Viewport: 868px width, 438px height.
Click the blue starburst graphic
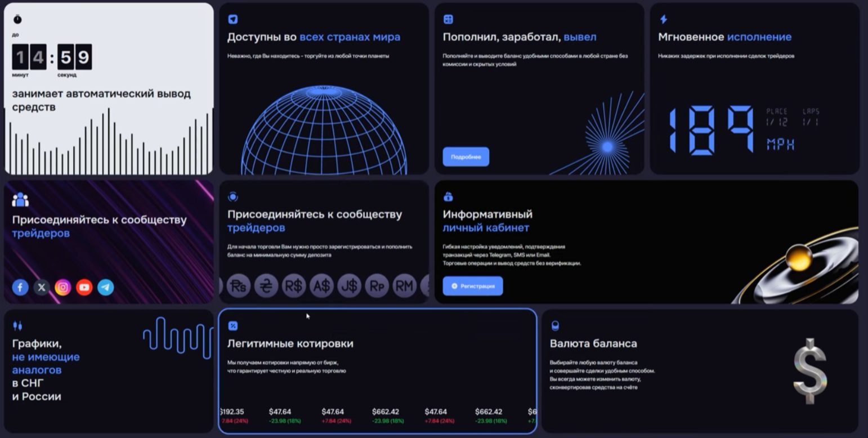[607, 145]
